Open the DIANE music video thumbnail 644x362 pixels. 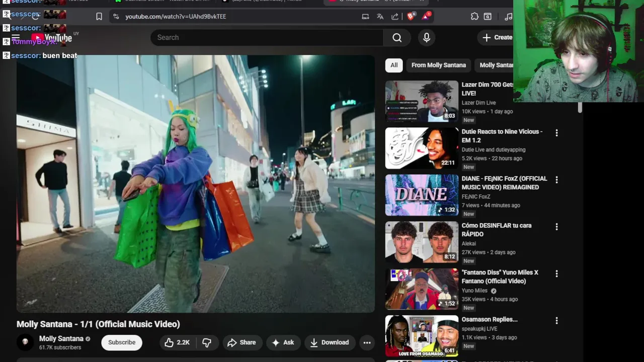[x=422, y=195]
